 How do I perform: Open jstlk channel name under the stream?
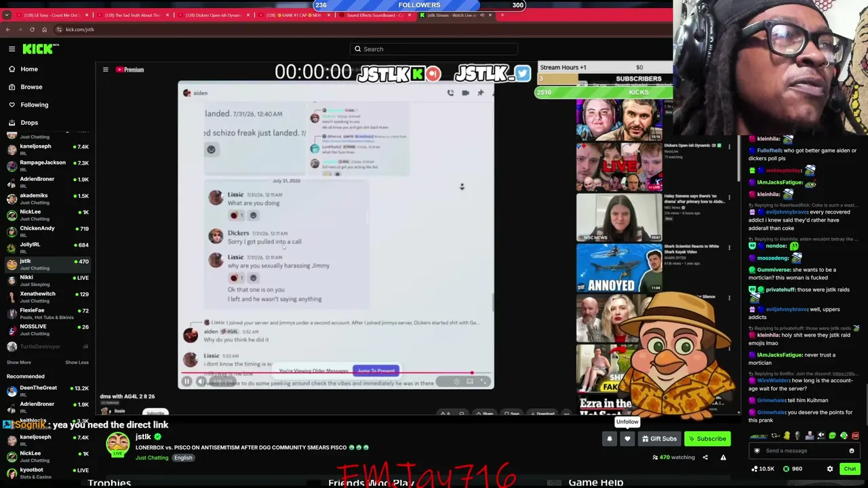143,437
